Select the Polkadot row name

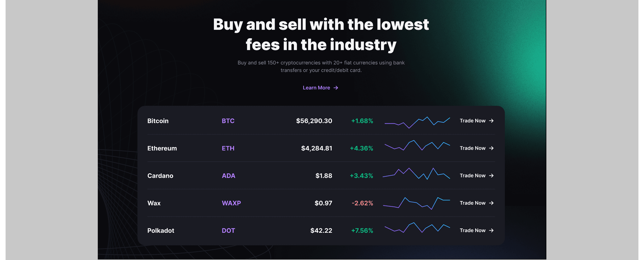(161, 231)
